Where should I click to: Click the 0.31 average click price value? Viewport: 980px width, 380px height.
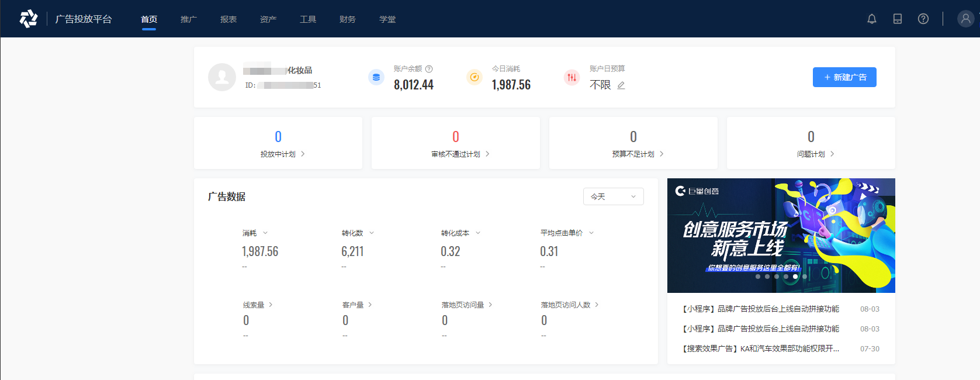coord(549,251)
